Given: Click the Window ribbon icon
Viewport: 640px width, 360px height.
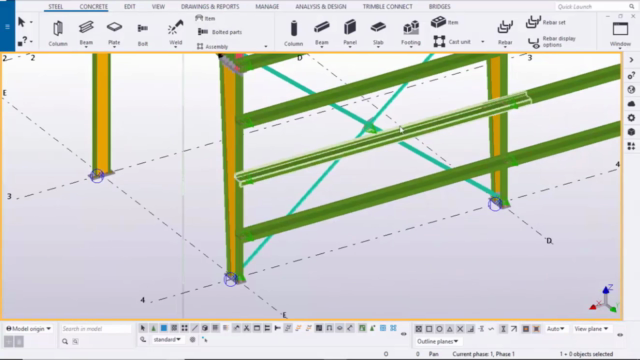Looking at the screenshot, I should pyautogui.click(x=620, y=33).
